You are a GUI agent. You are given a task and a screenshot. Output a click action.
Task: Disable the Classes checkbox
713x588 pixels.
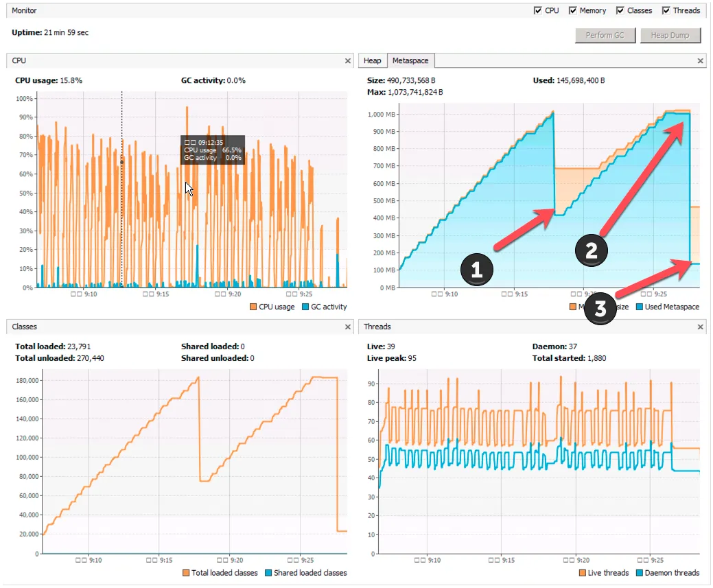(x=620, y=10)
